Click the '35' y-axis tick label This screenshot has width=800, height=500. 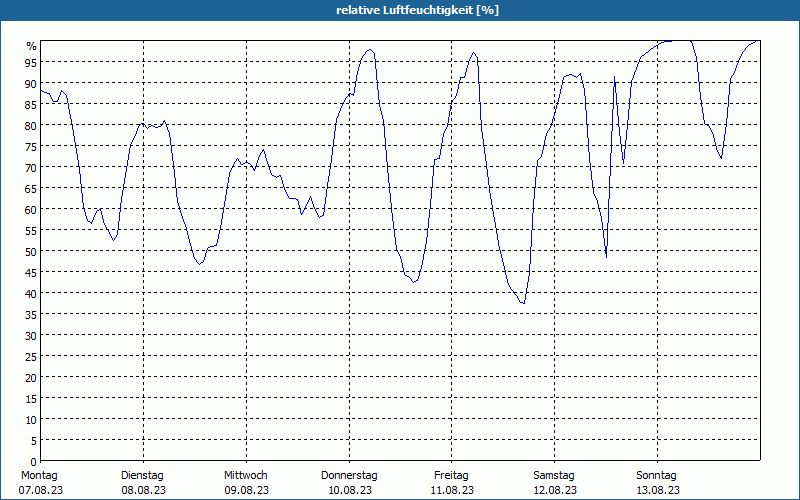[31, 315]
